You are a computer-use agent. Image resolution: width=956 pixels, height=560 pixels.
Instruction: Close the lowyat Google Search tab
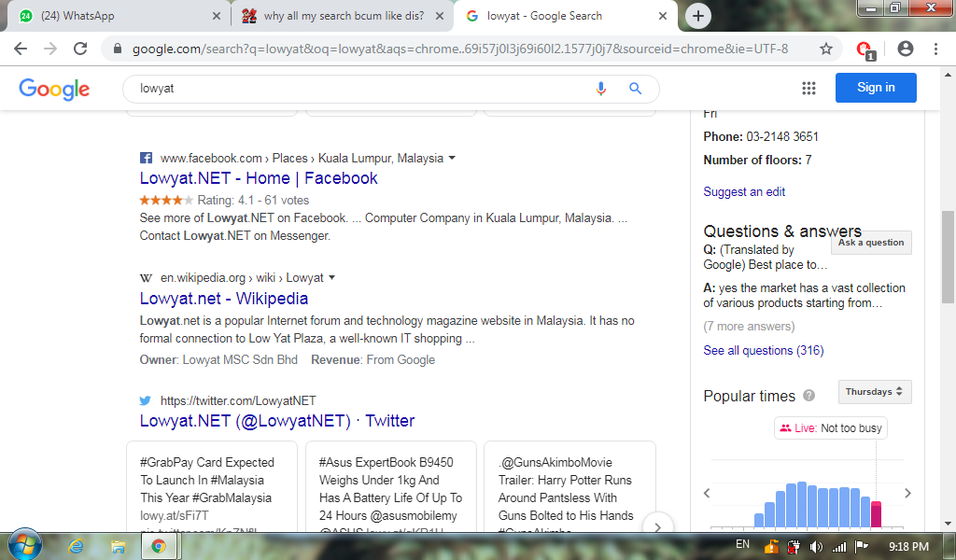[662, 16]
